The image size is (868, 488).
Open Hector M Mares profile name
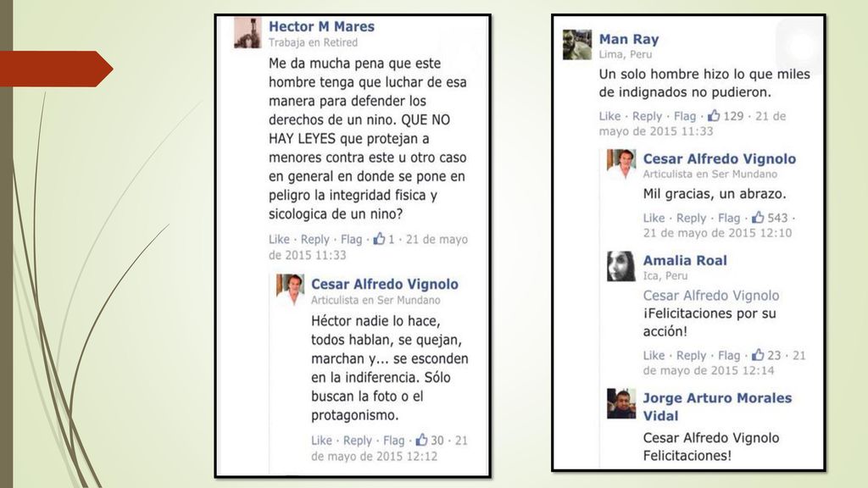pyautogui.click(x=321, y=26)
